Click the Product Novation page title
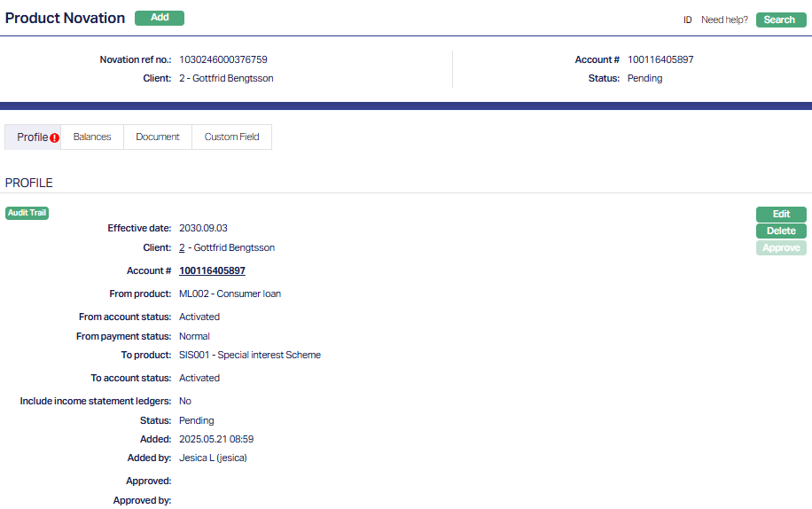 (x=65, y=18)
